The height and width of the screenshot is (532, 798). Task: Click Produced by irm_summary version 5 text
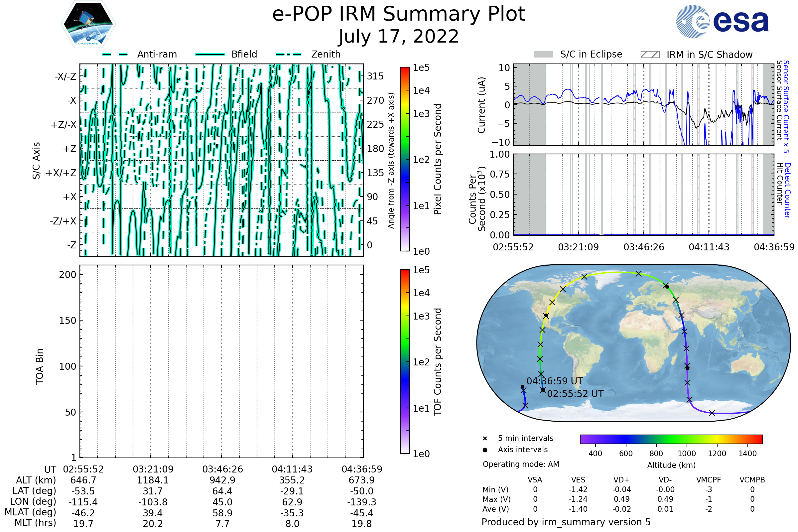(x=566, y=522)
